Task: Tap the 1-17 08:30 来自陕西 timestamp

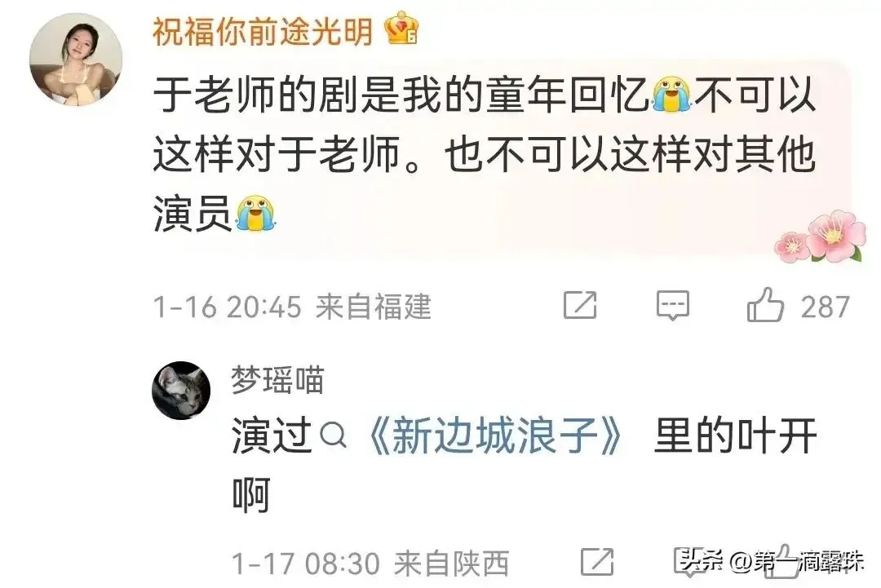Action: [370, 564]
